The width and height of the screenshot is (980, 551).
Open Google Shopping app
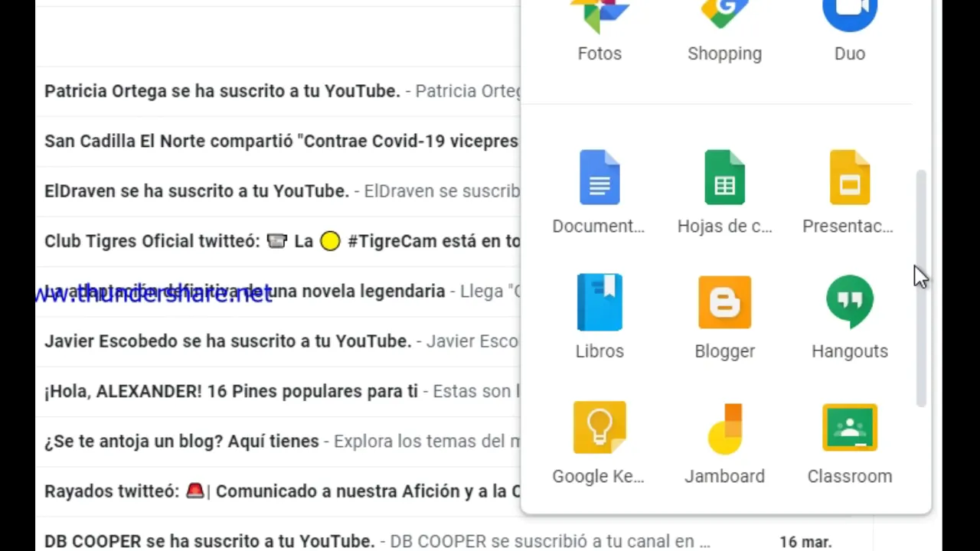(x=724, y=32)
